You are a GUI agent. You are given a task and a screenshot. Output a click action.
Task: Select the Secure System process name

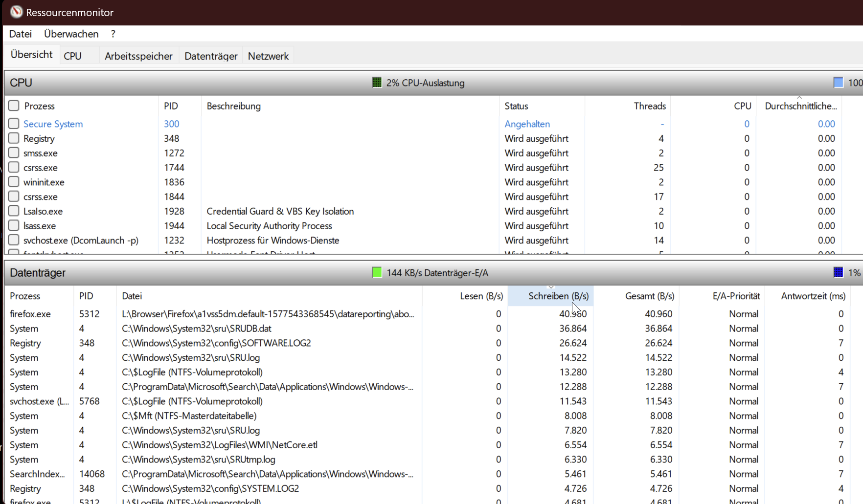click(x=53, y=124)
